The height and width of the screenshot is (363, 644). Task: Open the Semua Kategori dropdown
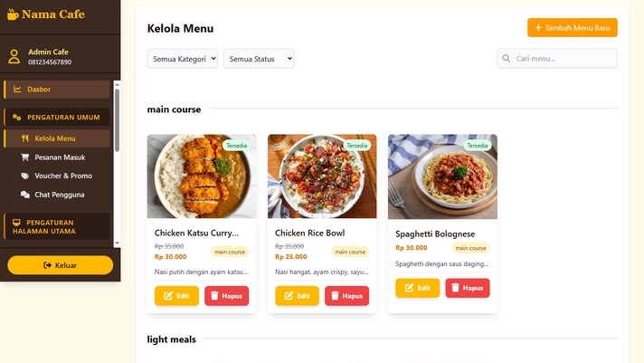(183, 59)
